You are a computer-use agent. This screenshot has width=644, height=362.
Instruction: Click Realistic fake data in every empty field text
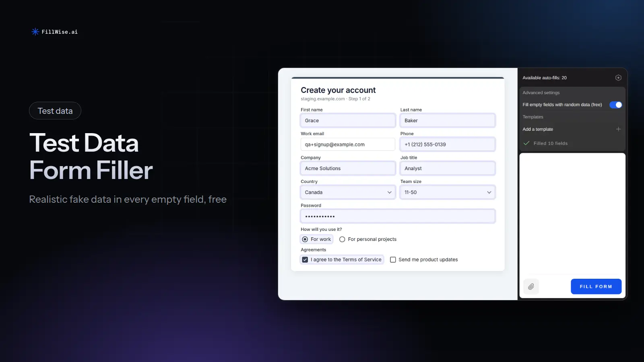(128, 200)
